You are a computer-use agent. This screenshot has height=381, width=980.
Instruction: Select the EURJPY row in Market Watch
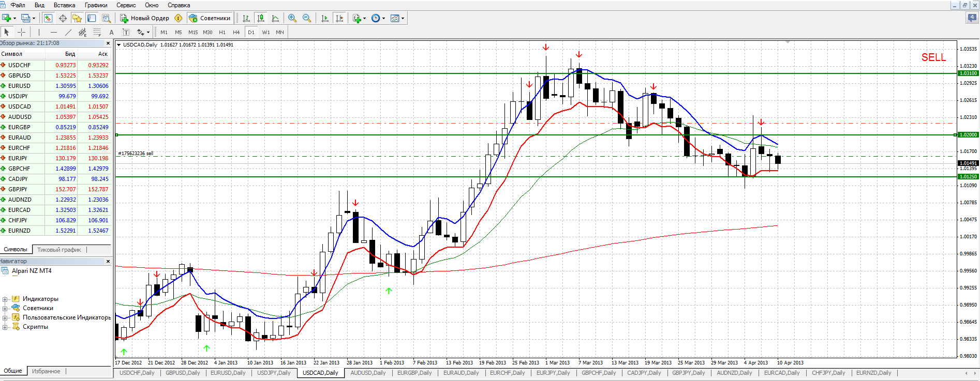pyautogui.click(x=55, y=158)
